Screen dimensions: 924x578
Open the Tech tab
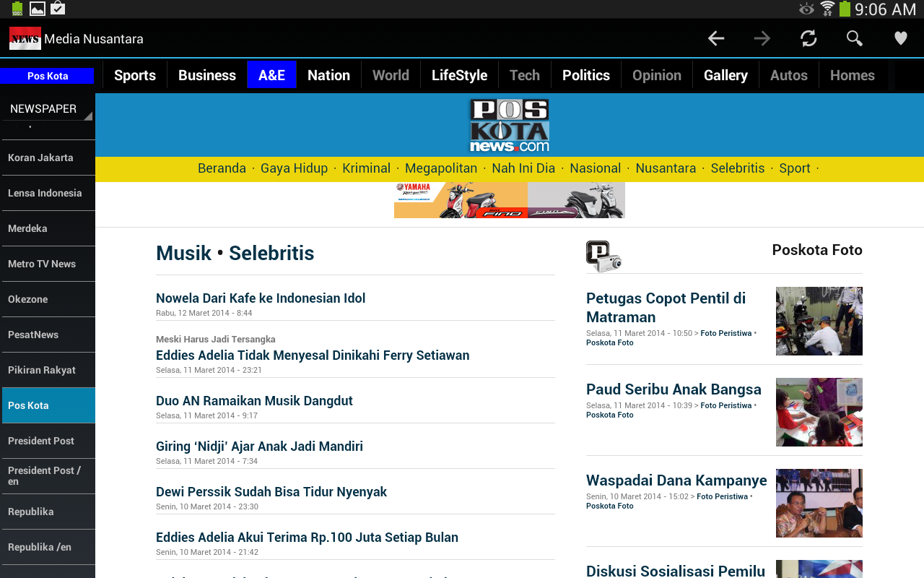525,75
